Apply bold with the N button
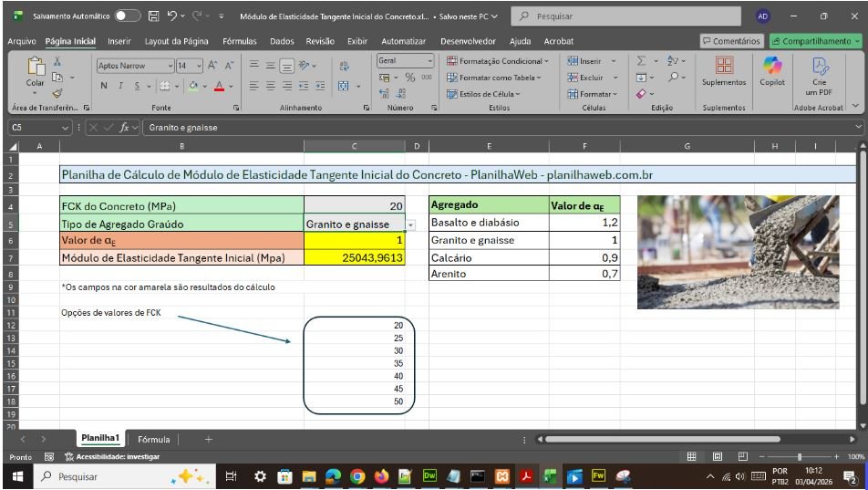Viewport: 868px width, 490px height. point(104,86)
